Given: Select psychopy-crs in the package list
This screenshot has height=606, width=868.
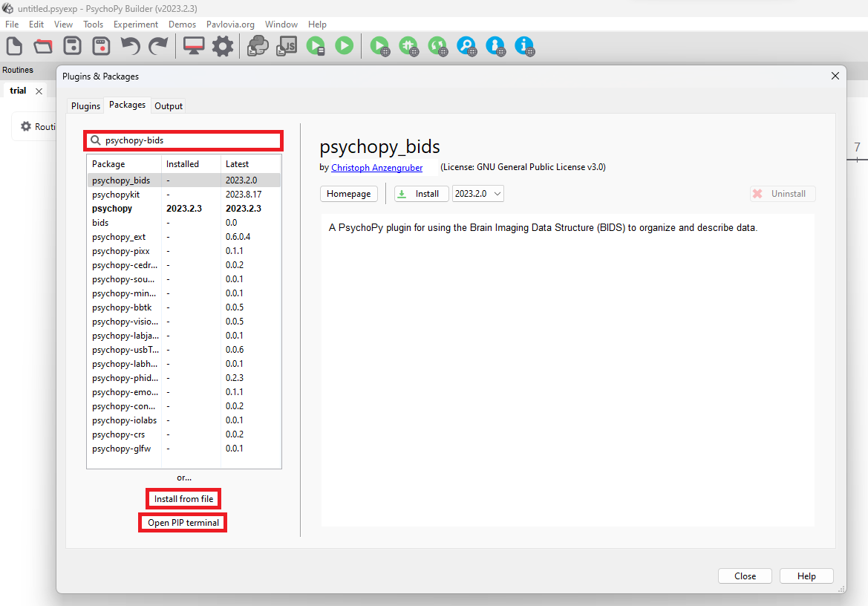Looking at the screenshot, I should coord(184,434).
